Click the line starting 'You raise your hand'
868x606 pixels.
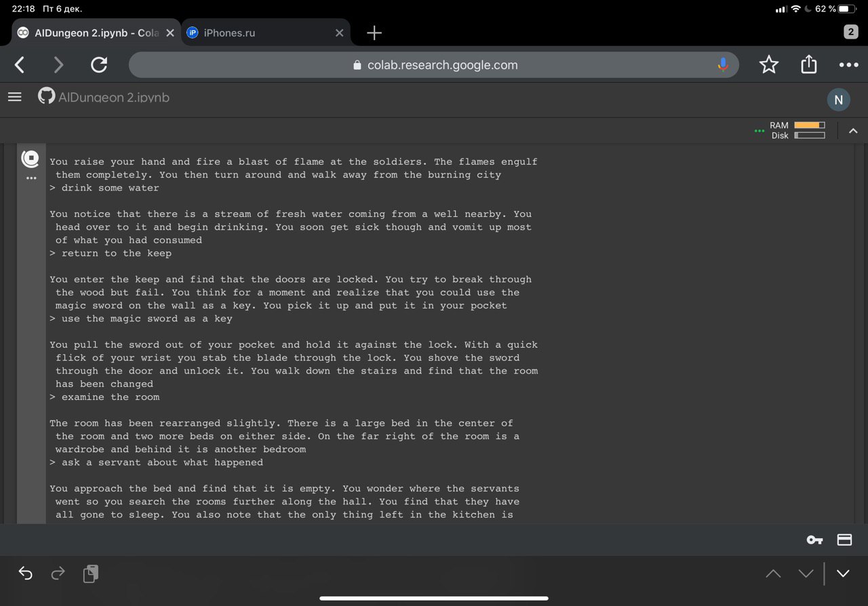click(x=294, y=162)
